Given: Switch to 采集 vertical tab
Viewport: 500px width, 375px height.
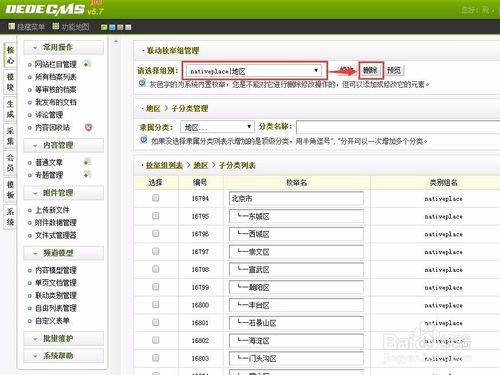Looking at the screenshot, I should (x=10, y=136).
